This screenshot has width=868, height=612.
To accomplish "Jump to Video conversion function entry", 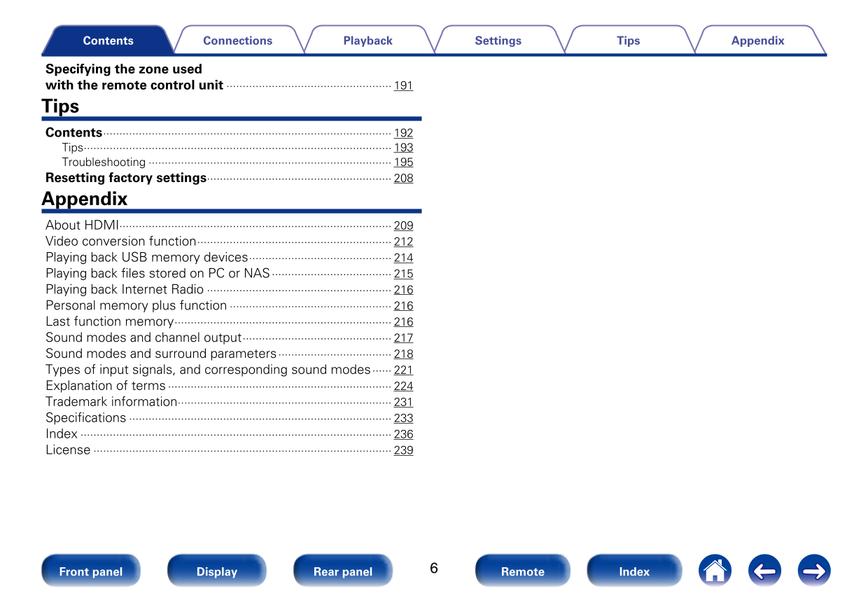I will 121,242.
